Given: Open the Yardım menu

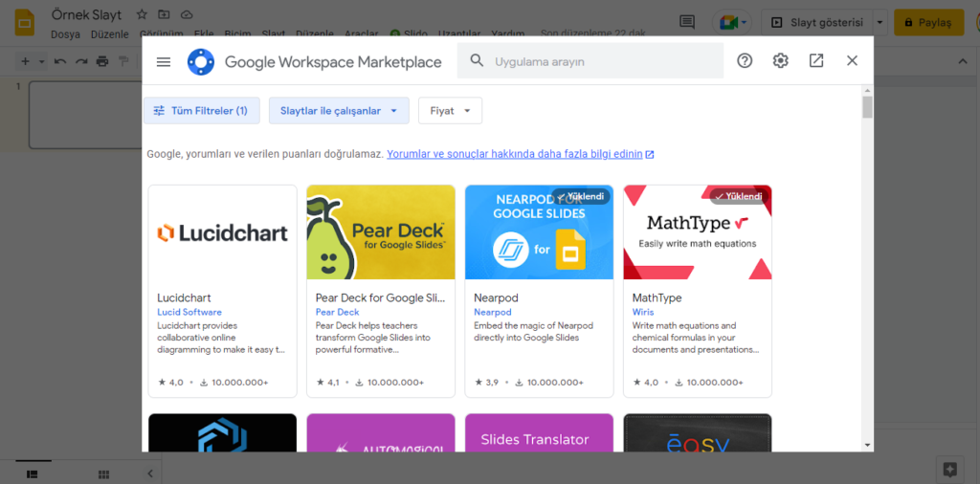Looking at the screenshot, I should point(507,34).
